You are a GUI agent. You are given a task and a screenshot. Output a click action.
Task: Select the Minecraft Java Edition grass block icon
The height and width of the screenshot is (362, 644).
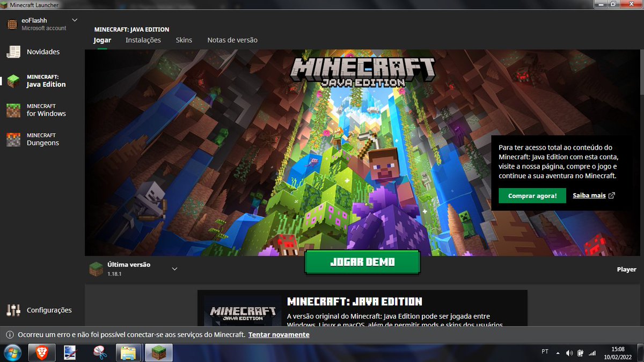point(13,81)
